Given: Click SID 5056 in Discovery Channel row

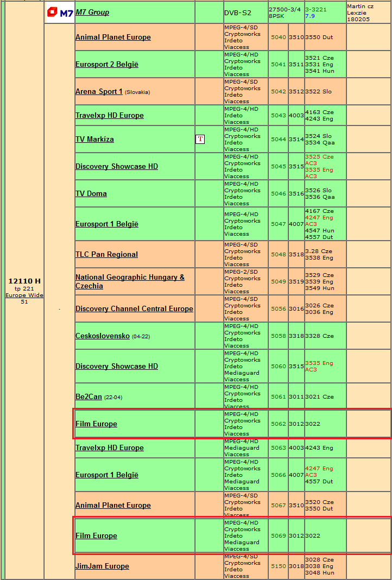Looking at the screenshot, I should point(279,308).
